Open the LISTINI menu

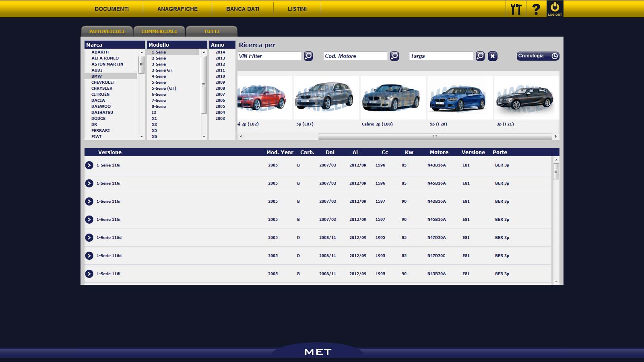pos(297,9)
